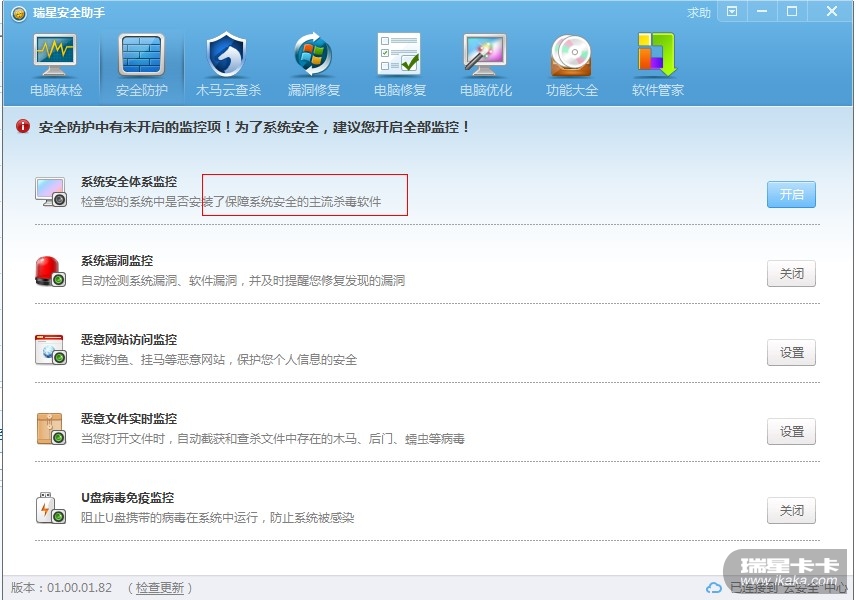Click the 恶意网站访问监控 browser icon
The height and width of the screenshot is (600, 856).
click(x=51, y=350)
